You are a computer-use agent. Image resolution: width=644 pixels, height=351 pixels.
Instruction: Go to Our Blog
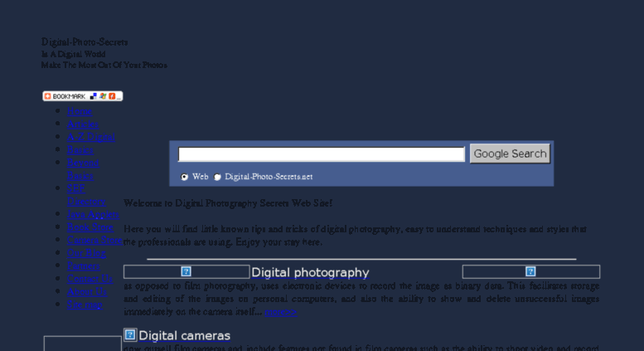[86, 253]
